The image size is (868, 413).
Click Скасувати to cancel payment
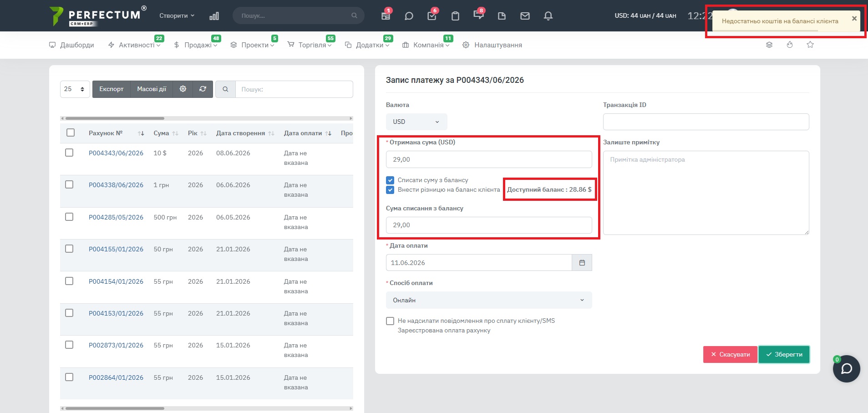click(730, 354)
